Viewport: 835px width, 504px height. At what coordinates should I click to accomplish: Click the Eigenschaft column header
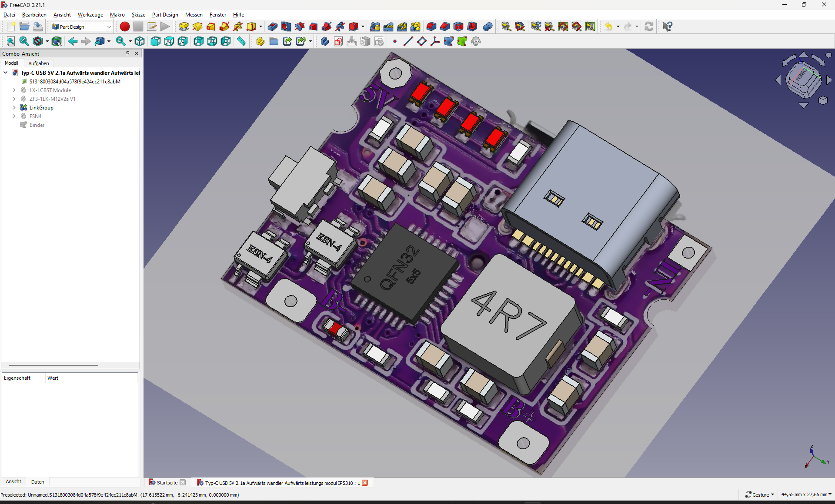point(23,378)
